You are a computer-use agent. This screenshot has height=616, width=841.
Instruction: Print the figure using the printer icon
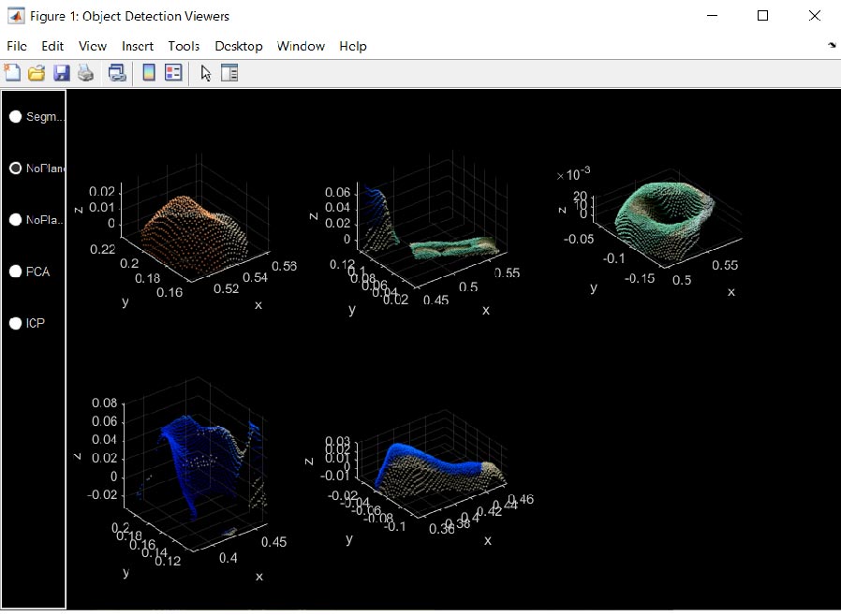click(85, 73)
